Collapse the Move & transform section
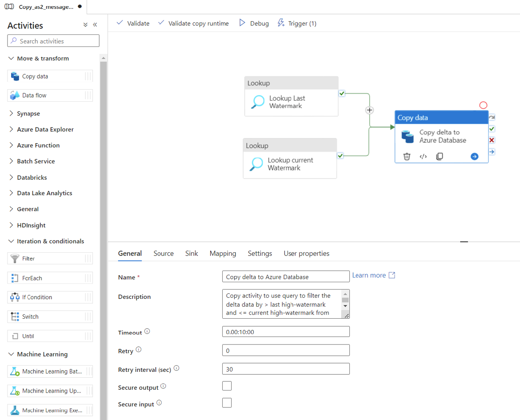Image resolution: width=520 pixels, height=420 pixels. coord(11,58)
